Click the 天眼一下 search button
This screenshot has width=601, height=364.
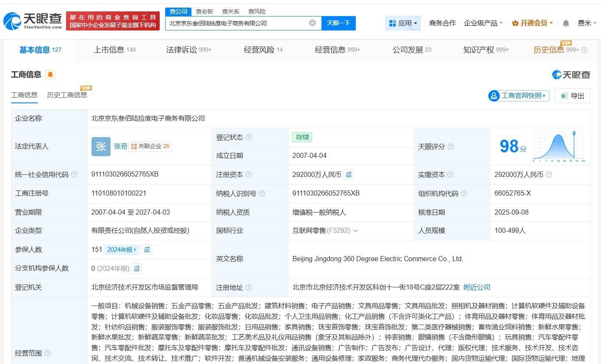[x=338, y=23]
